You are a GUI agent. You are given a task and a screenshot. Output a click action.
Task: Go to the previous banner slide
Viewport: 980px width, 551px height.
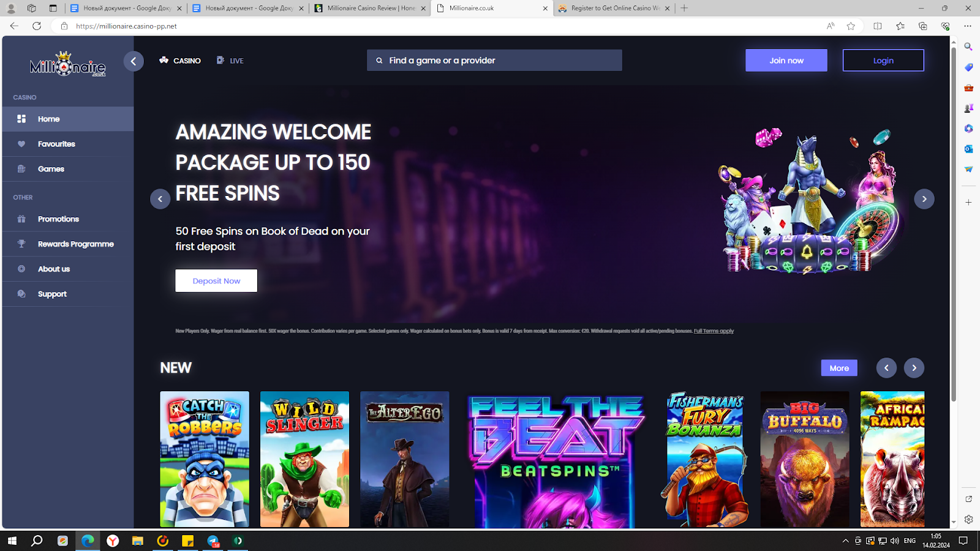click(x=160, y=199)
